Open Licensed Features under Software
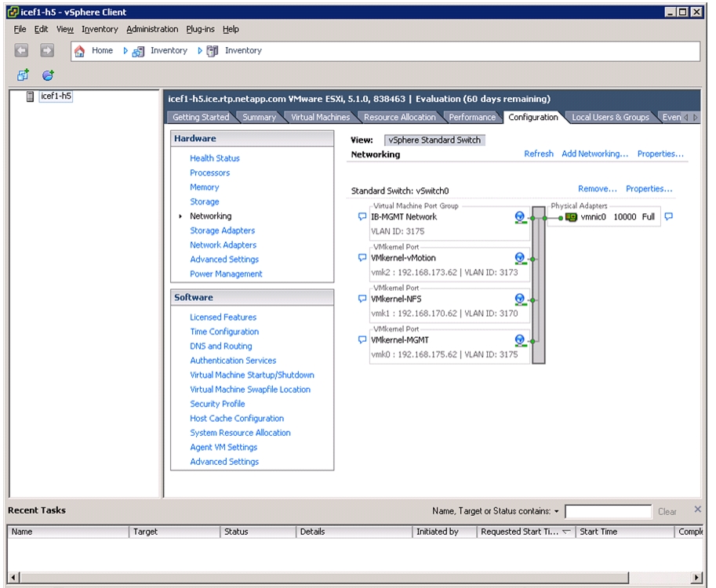This screenshot has height=588, width=716. pyautogui.click(x=223, y=318)
